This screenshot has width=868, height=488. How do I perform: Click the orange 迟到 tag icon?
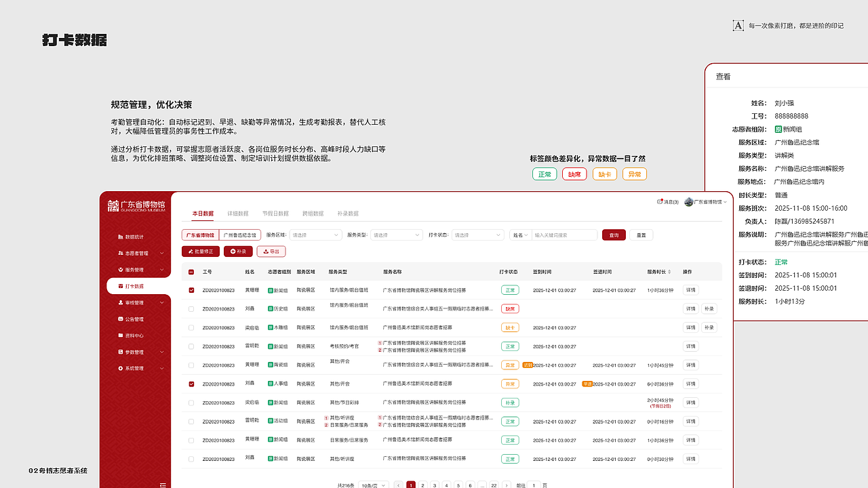[x=528, y=365]
